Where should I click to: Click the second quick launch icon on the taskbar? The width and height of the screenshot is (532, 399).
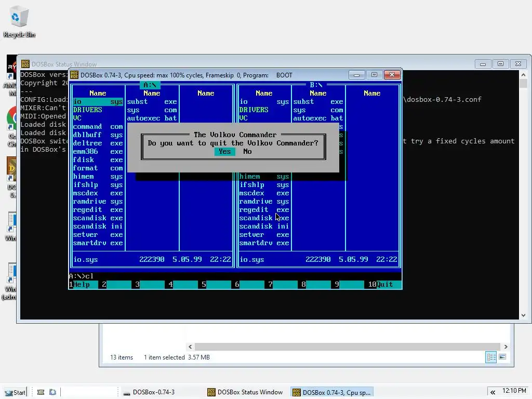click(52, 392)
